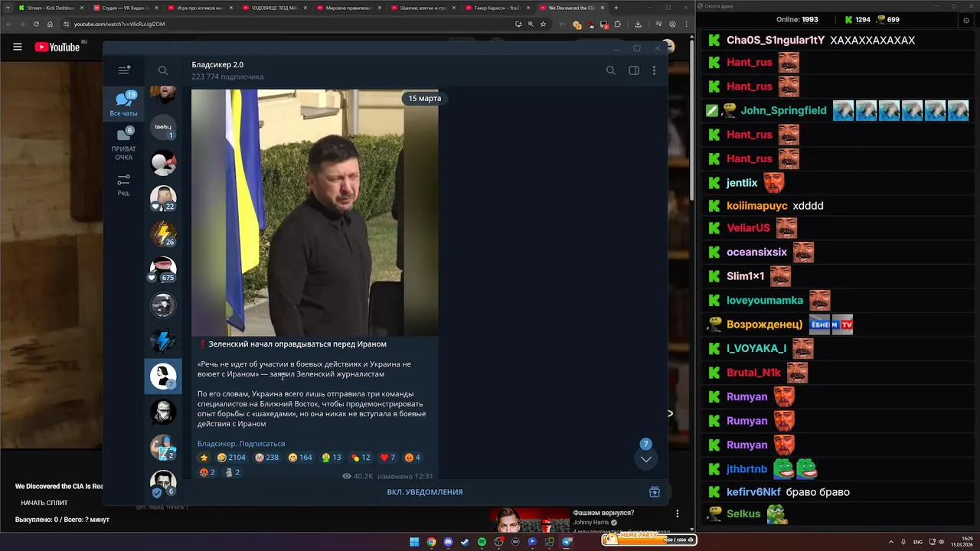Click 'ВКЛ. УВЕДОМЛЕНИЯ' button
Screen dimensions: 980x551
click(425, 492)
